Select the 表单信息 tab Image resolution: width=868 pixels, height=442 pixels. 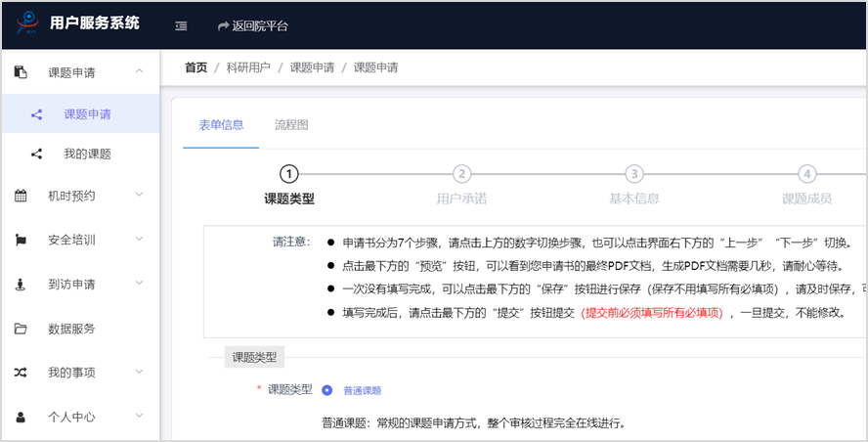tap(221, 125)
